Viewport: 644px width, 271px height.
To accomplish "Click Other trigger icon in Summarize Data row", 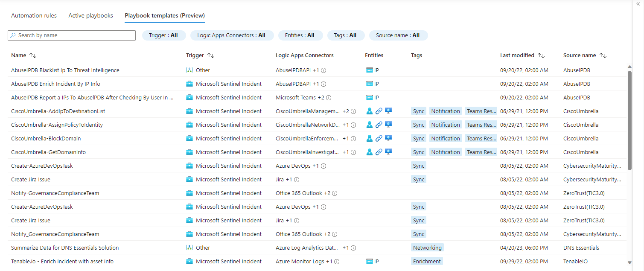I will [189, 248].
